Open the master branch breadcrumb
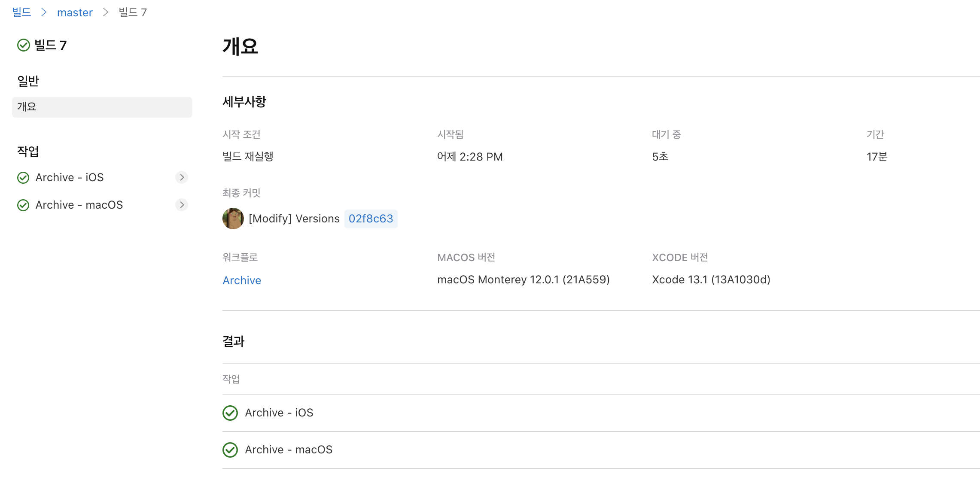Screen dimensions: 980x486 coord(75,12)
